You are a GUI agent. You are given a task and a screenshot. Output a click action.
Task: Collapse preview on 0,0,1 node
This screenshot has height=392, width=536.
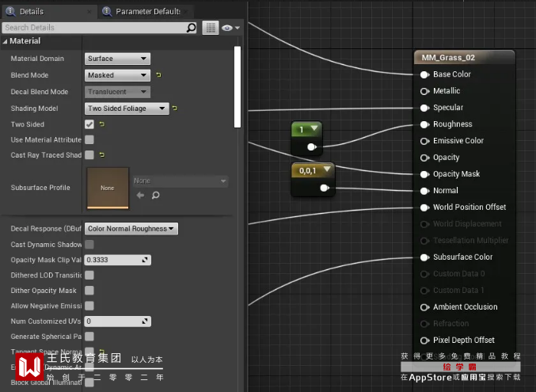[x=327, y=169]
